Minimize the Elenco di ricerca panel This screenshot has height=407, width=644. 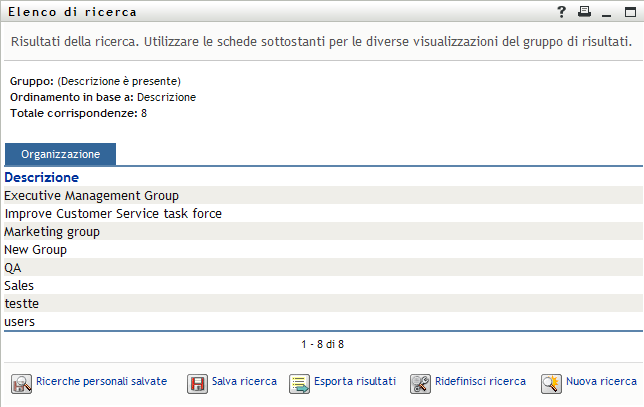coord(607,13)
